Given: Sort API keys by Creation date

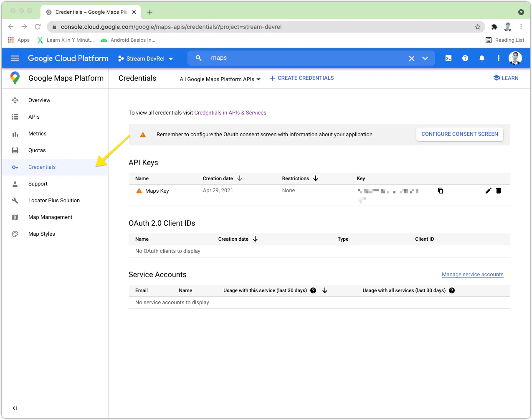Looking at the screenshot, I should tap(222, 178).
